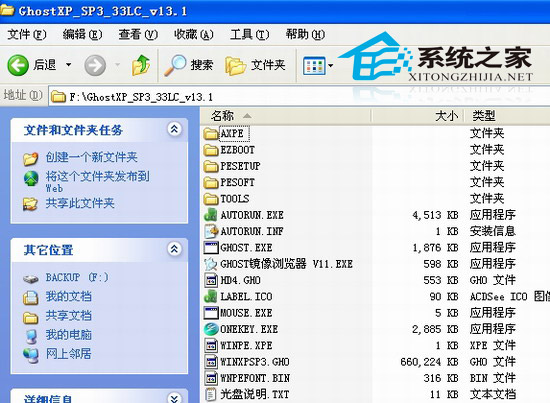Select the PESOFT folder icon
The image size is (550, 403).
tap(211, 182)
